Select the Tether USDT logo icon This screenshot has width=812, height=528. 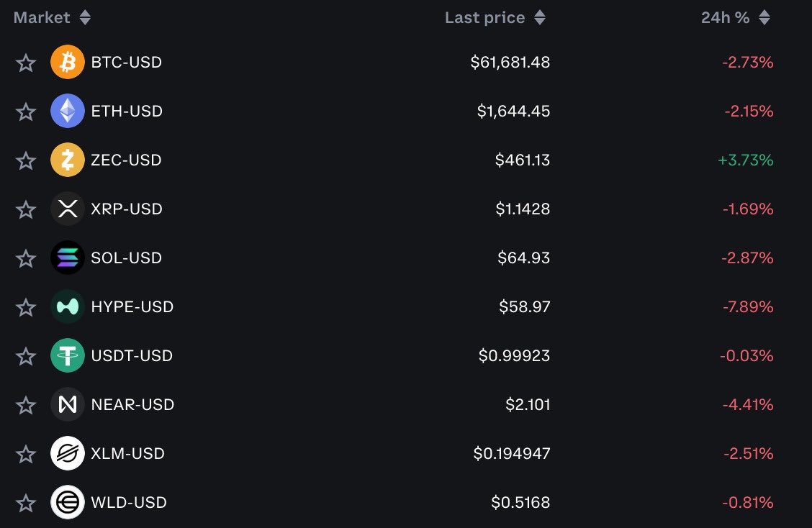pyautogui.click(x=68, y=355)
